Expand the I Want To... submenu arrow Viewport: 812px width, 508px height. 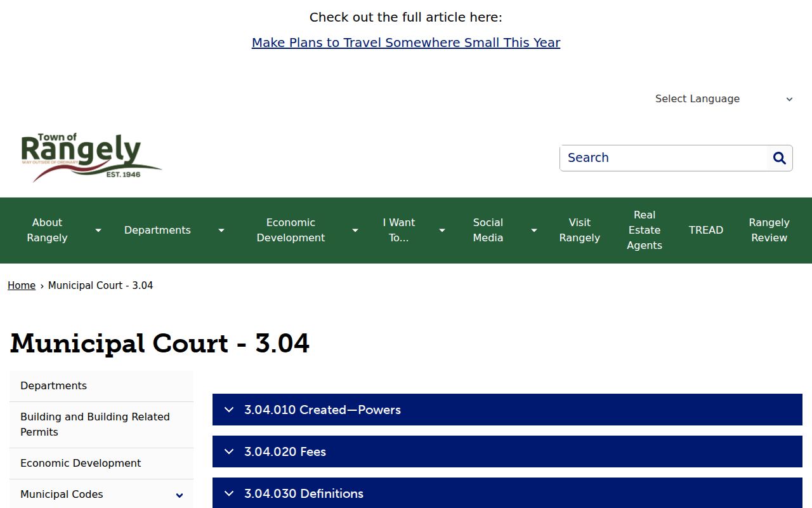(442, 231)
